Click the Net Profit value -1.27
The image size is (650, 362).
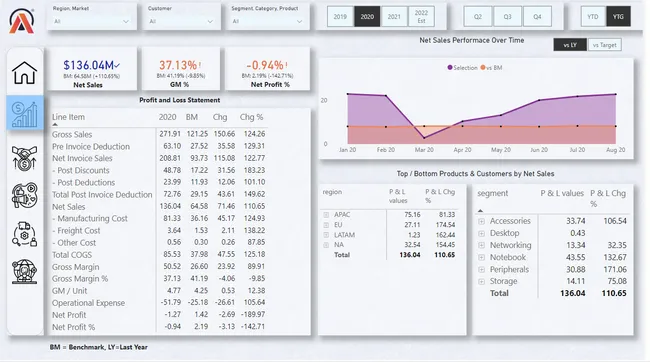point(172,315)
